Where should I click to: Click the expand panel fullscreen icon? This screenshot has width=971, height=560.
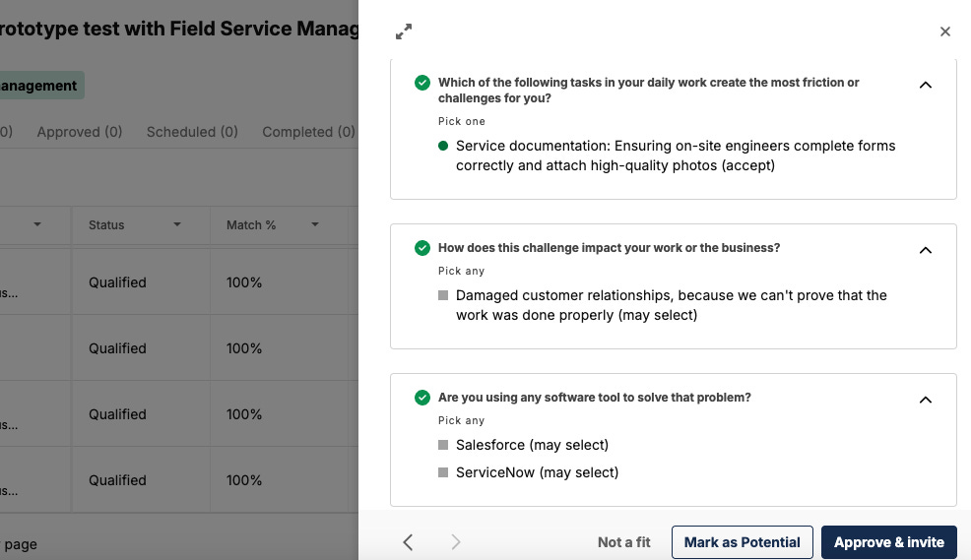(x=404, y=32)
